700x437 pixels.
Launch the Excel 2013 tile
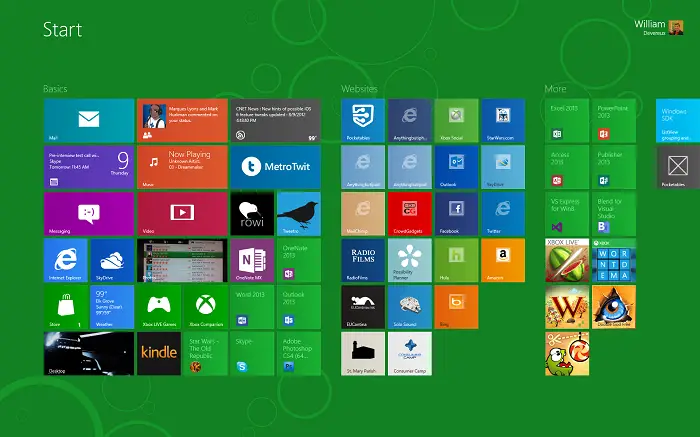567,121
